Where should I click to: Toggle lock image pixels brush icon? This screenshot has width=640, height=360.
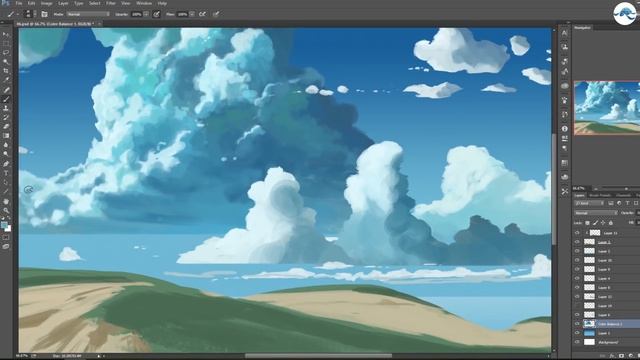(x=595, y=223)
